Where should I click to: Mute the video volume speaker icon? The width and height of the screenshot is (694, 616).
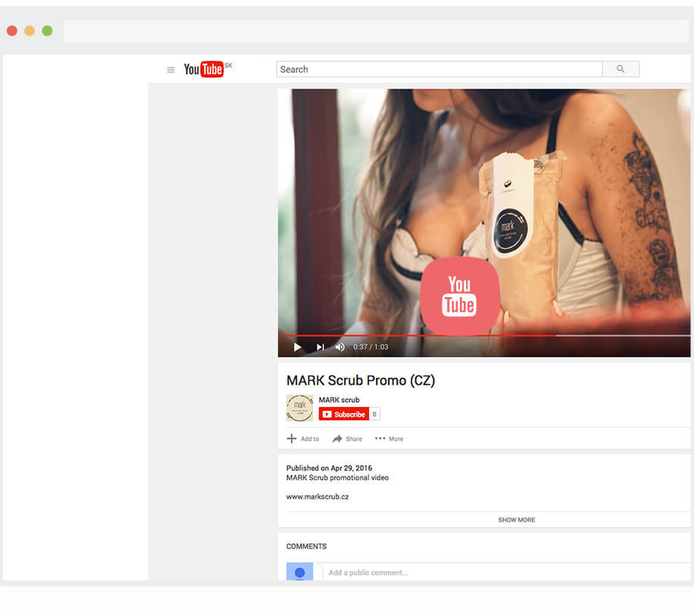coord(340,347)
